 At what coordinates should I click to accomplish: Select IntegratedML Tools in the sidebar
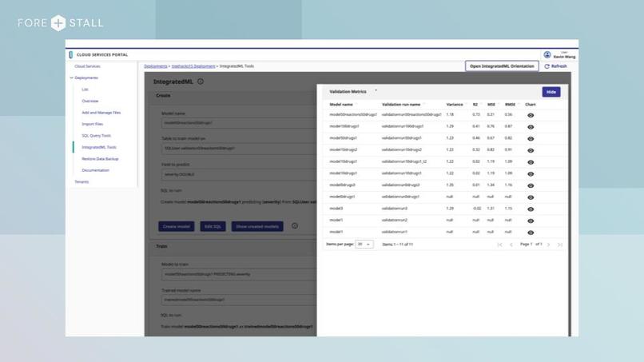point(99,147)
